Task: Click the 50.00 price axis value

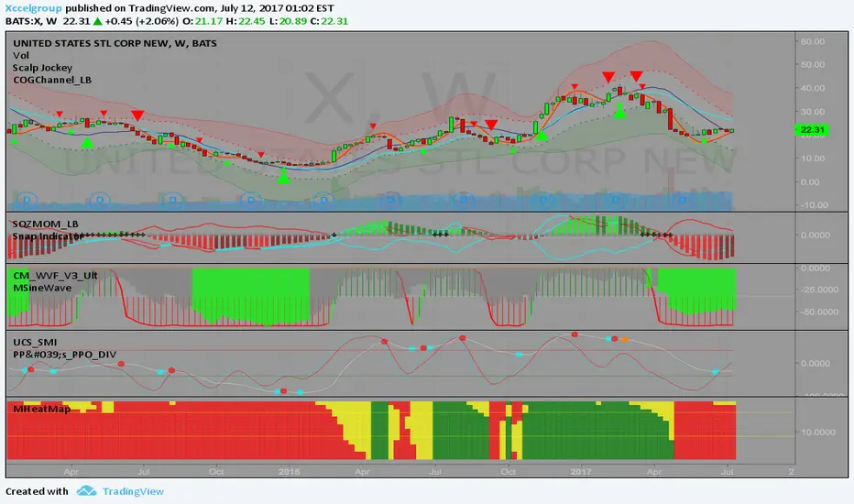Action: point(812,64)
